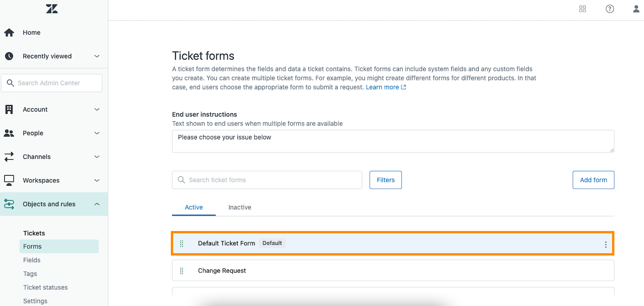Click the Search Admin Center box
This screenshot has width=644, height=306.
pyautogui.click(x=51, y=83)
